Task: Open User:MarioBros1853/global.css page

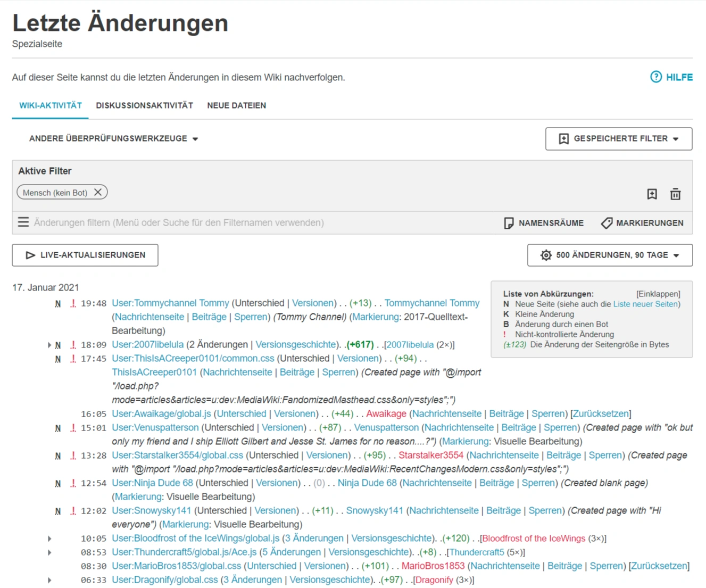Action: tap(176, 566)
